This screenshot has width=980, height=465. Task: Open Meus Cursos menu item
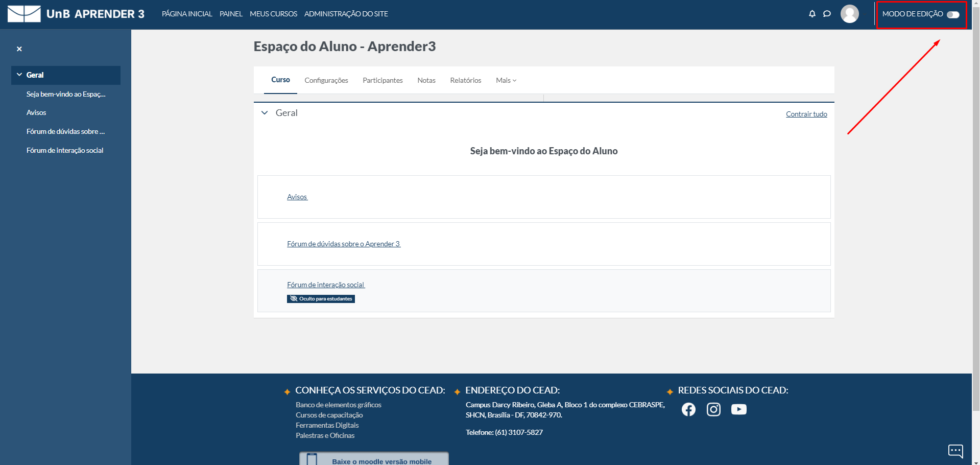273,14
